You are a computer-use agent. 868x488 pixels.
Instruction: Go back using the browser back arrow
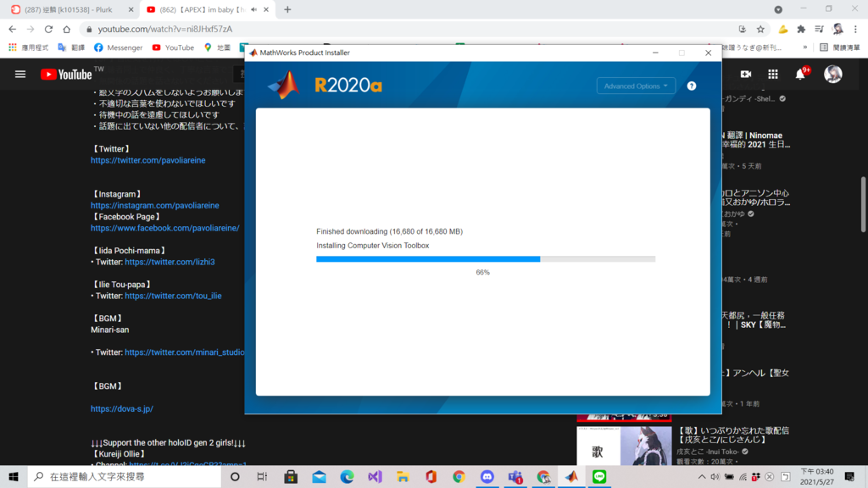12,29
